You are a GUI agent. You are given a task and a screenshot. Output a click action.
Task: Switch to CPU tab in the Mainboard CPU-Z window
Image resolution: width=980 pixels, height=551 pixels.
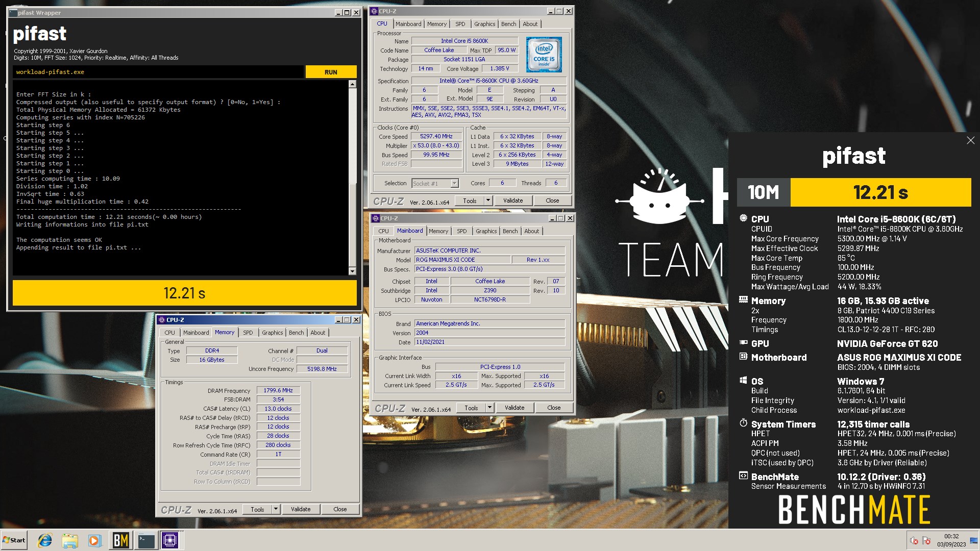point(383,231)
